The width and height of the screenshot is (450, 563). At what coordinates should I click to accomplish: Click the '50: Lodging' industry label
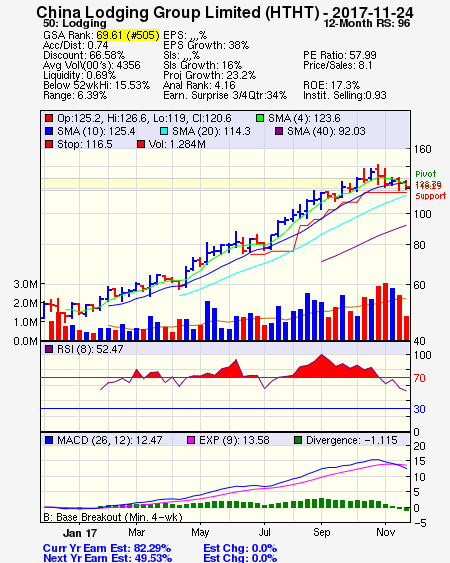[75, 24]
